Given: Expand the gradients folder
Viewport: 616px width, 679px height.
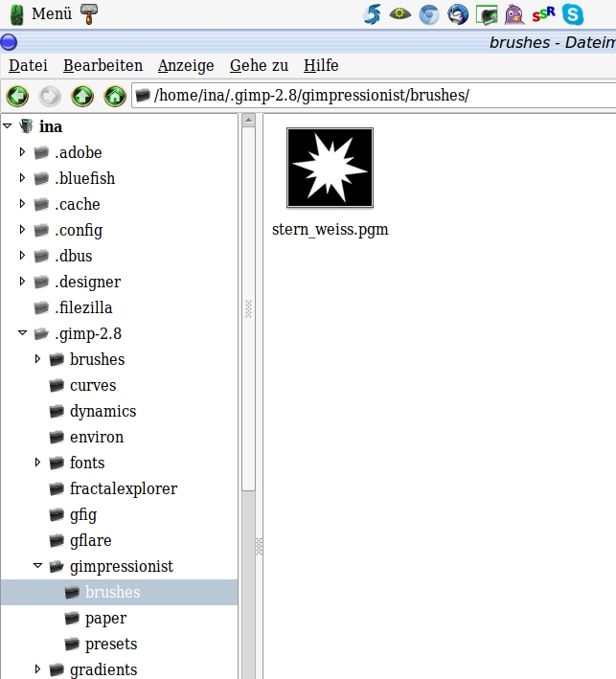Looking at the screenshot, I should click(37, 669).
